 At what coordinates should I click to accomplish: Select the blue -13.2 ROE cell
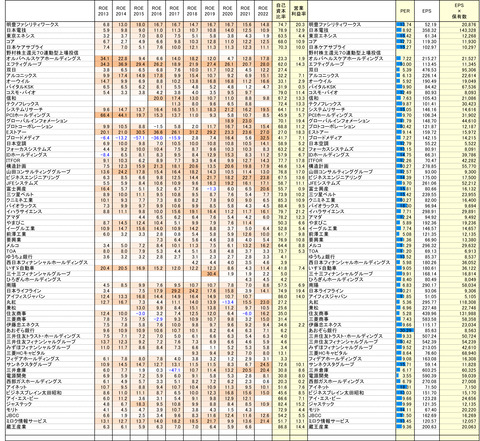pyautogui.click(x=121, y=138)
